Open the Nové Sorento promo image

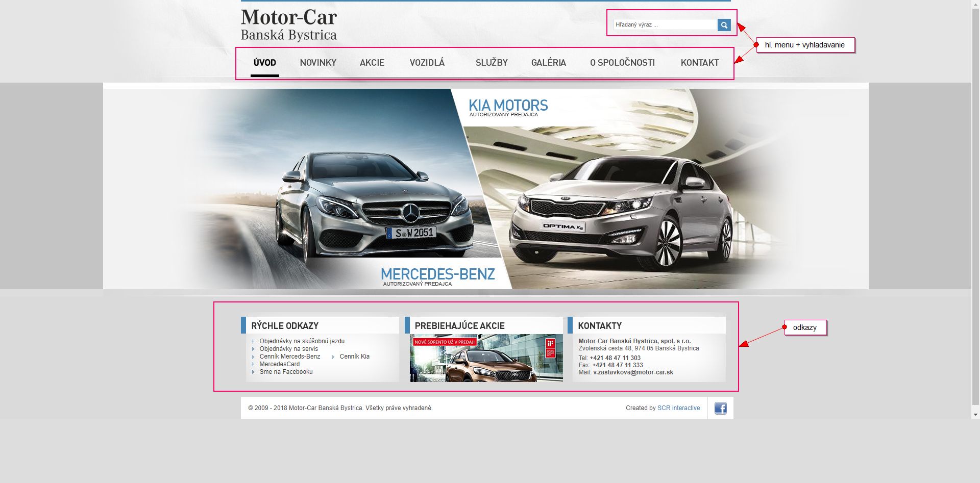click(486, 359)
